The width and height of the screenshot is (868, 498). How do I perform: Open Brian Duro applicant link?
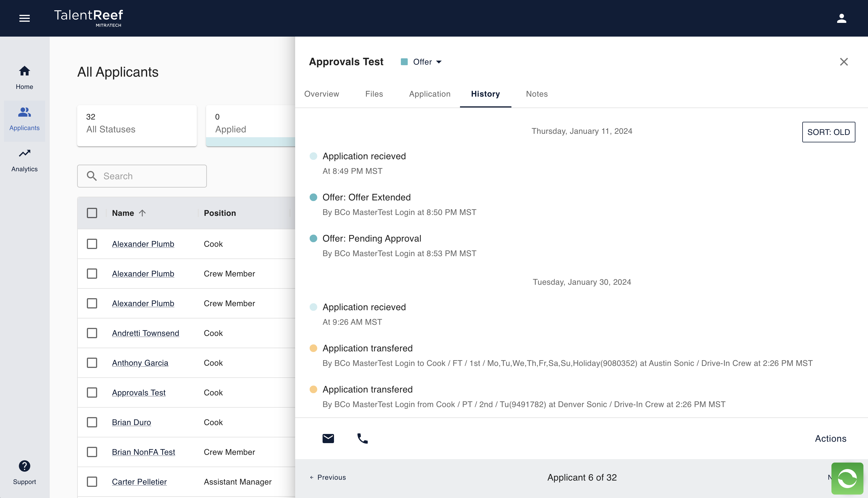[x=131, y=423]
